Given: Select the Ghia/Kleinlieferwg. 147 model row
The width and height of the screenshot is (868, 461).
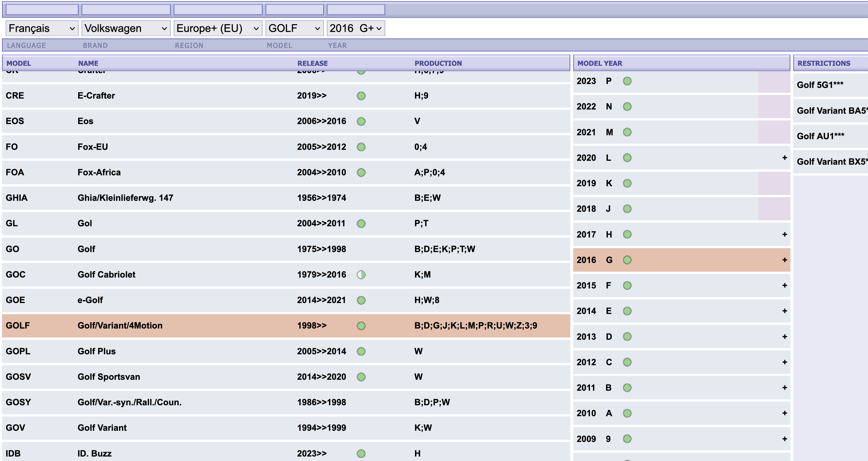Looking at the screenshot, I should pyautogui.click(x=286, y=198).
